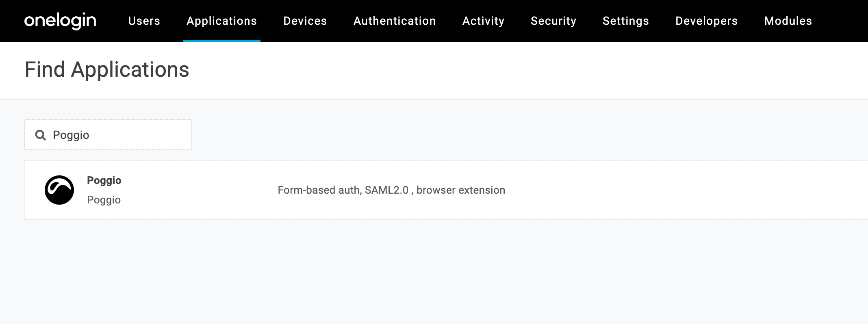Click the Find Applications page heading
This screenshot has height=324, width=868.
coord(107,70)
